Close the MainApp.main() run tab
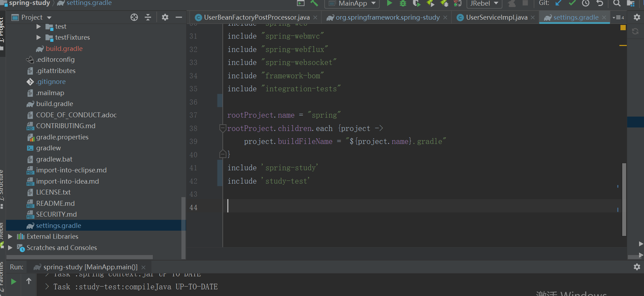Screen dimensions: 644x296 143,268
